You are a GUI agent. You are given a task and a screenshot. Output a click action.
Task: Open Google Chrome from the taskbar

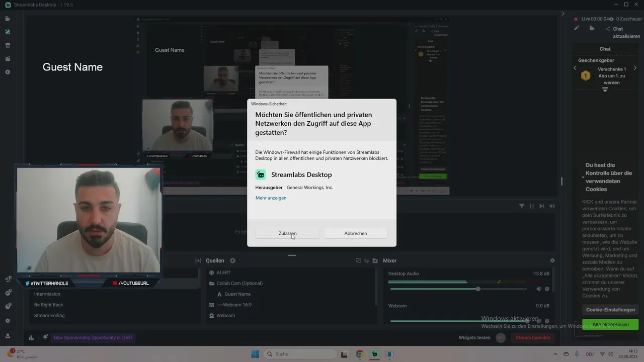359,354
